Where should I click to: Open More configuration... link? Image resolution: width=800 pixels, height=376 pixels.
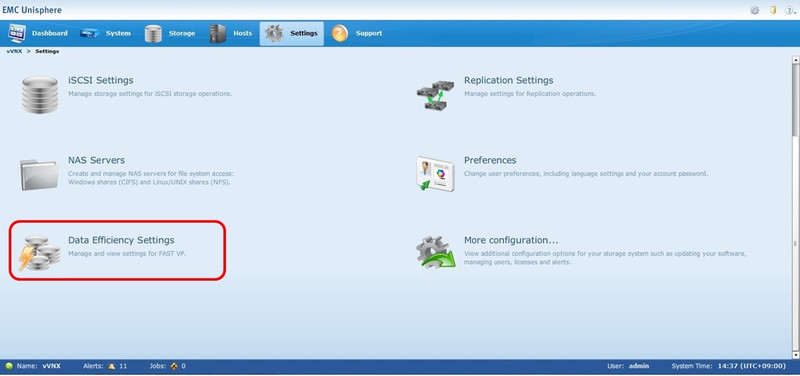click(511, 240)
